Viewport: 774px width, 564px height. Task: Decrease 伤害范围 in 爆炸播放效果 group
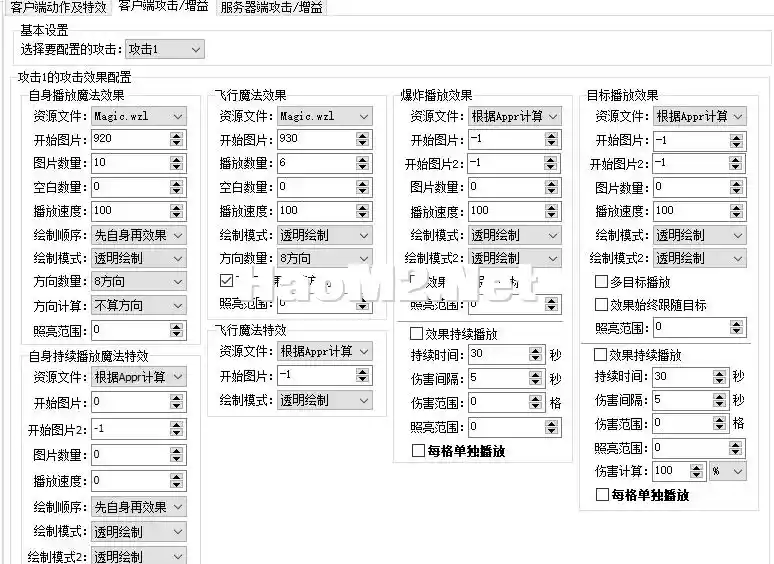[536, 407]
